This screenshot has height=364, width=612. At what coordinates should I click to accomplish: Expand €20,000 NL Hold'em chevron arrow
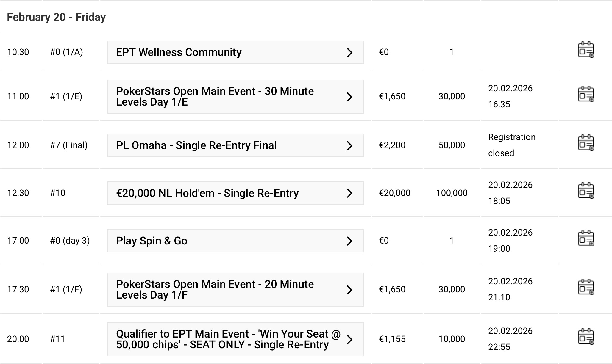point(350,193)
